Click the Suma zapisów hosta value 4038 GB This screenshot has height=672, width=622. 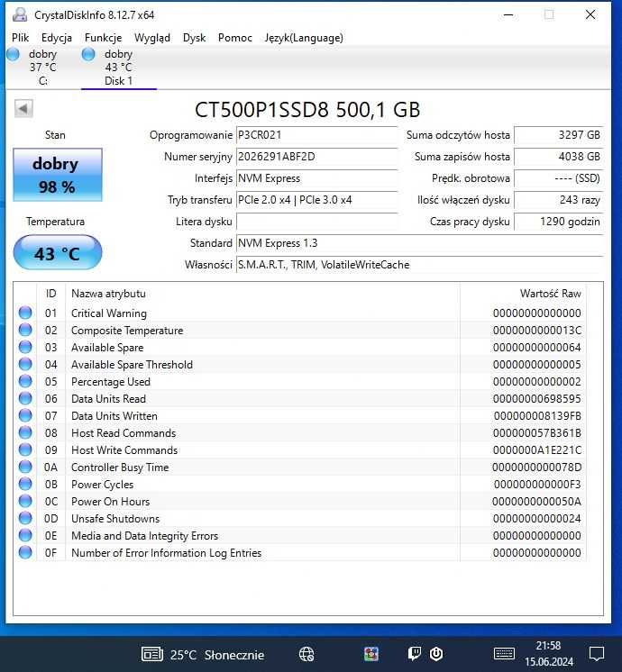(x=559, y=157)
